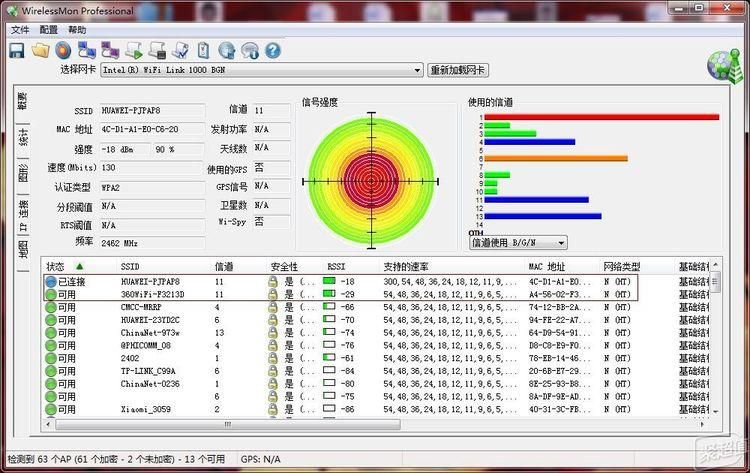Sort the list by the 支持的速率 column header
This screenshot has height=473, width=750.
[x=406, y=267]
